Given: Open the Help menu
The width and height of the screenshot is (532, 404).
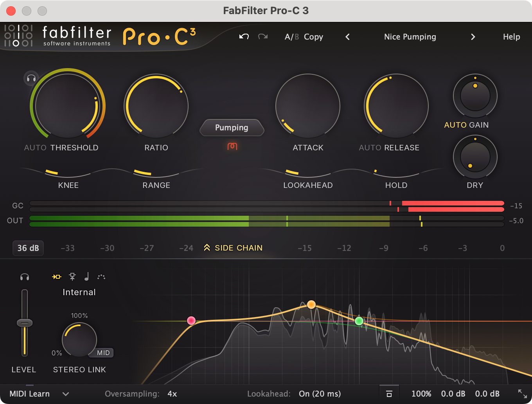Looking at the screenshot, I should [x=511, y=36].
